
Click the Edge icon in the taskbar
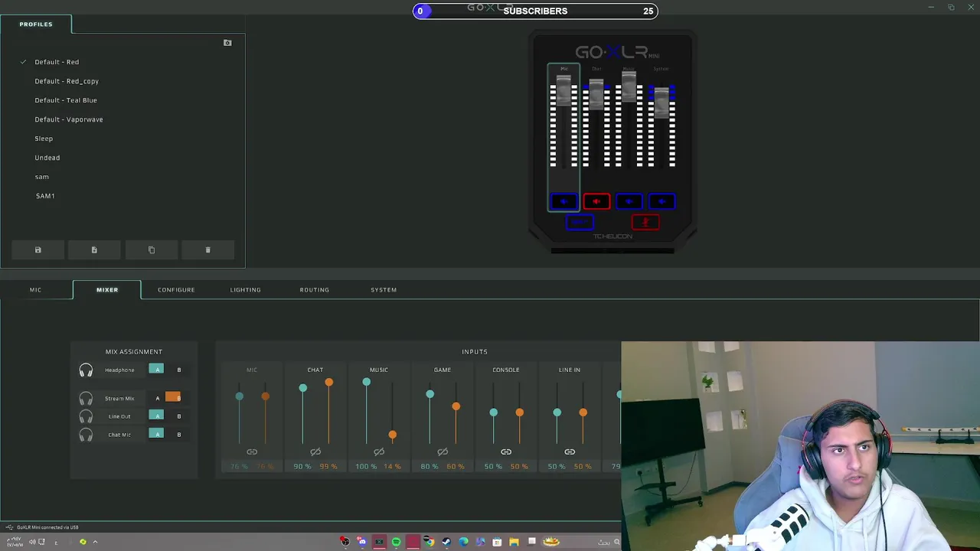click(463, 542)
